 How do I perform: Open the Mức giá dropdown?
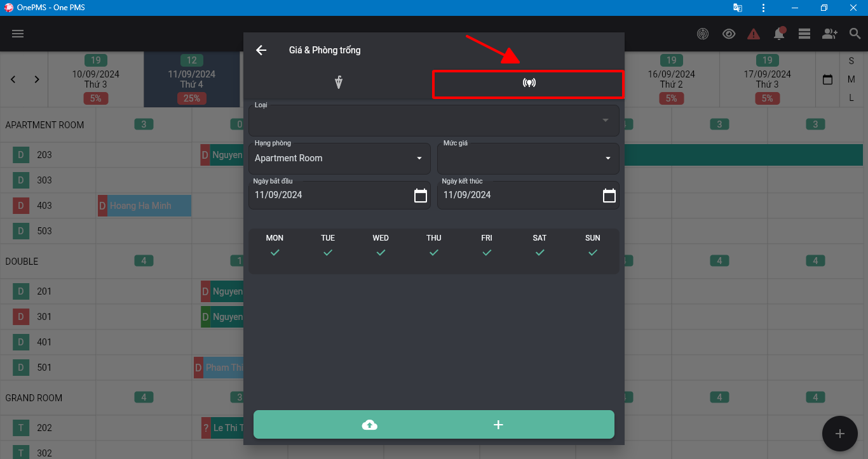528,158
